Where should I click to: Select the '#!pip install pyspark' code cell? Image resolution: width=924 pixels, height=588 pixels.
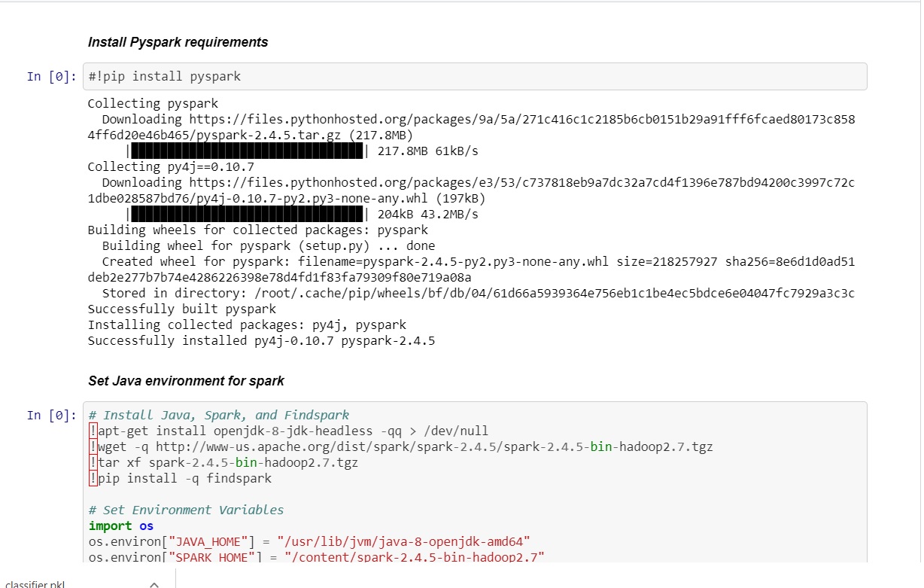click(x=475, y=77)
